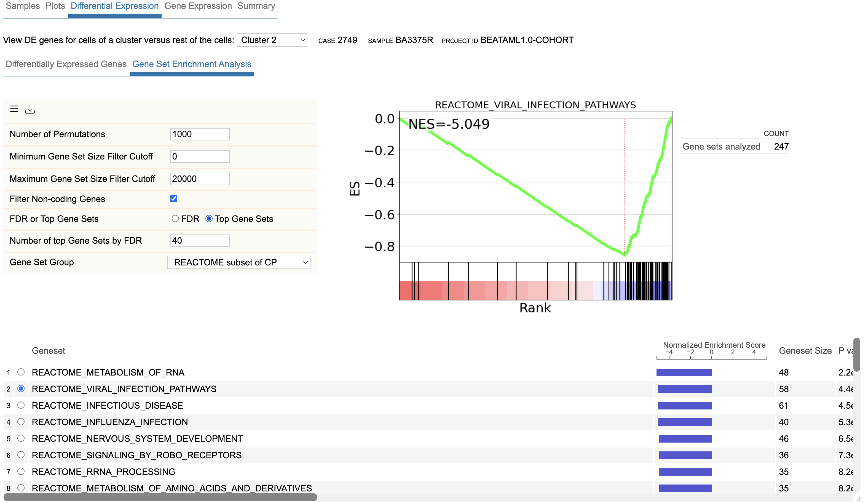
Task: Click the horizontal scrollbar under the table
Action: (160, 497)
